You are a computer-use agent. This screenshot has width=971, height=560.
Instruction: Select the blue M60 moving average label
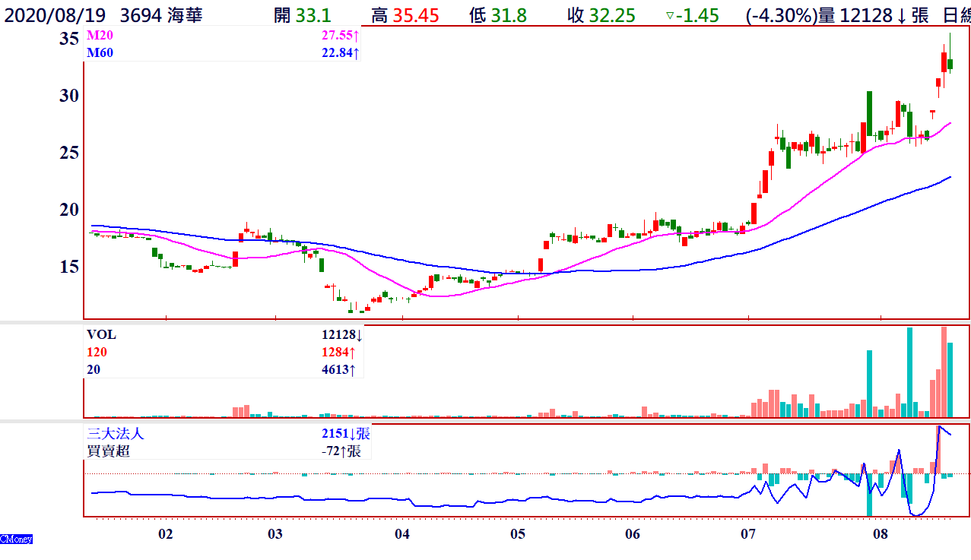tap(100, 52)
